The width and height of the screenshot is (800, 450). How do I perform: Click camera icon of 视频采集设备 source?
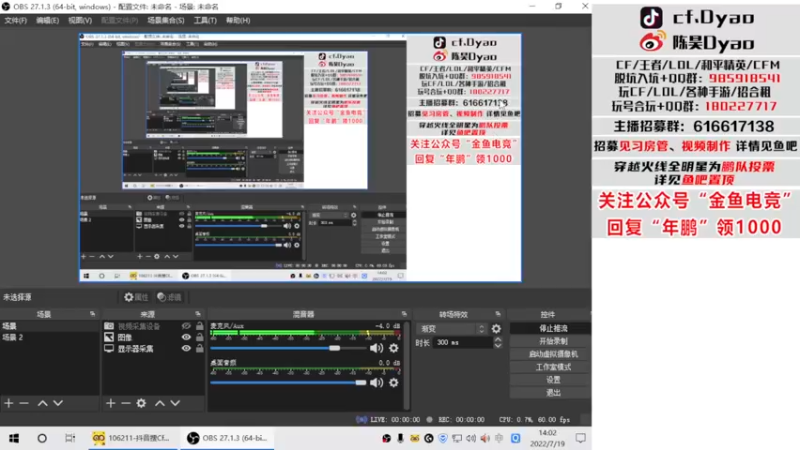(109, 326)
